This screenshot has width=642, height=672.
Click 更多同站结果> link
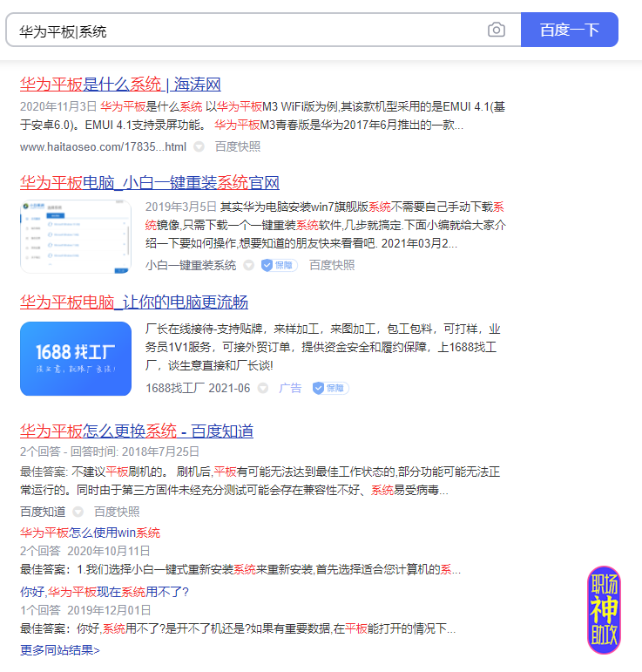[60, 650]
